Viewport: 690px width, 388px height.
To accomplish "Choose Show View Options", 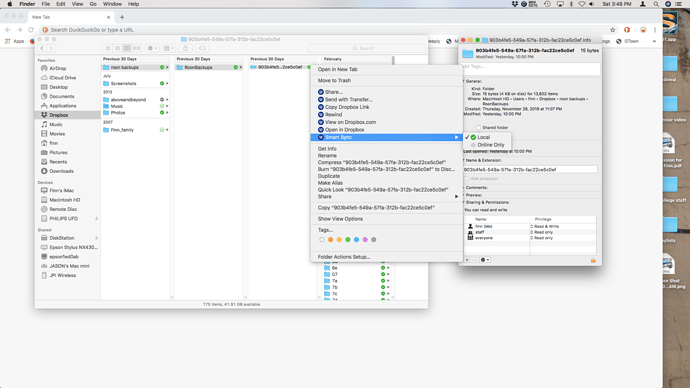I will (340, 219).
